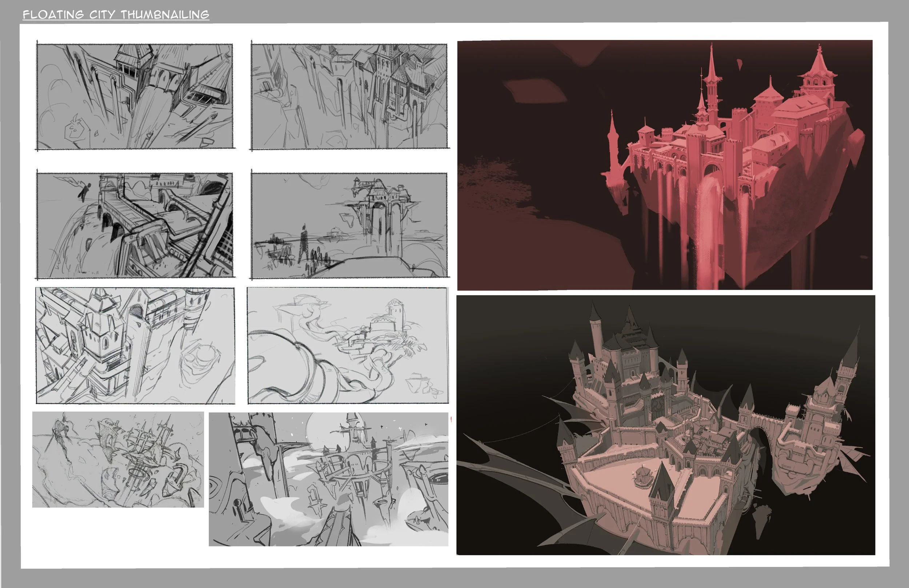Select the light aerial tower sketch thumbnail

click(x=135, y=346)
